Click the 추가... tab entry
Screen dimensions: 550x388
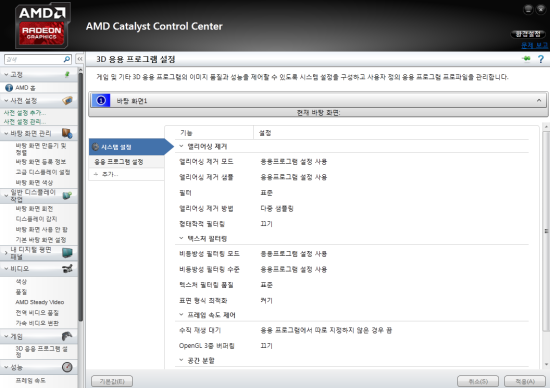[127, 174]
